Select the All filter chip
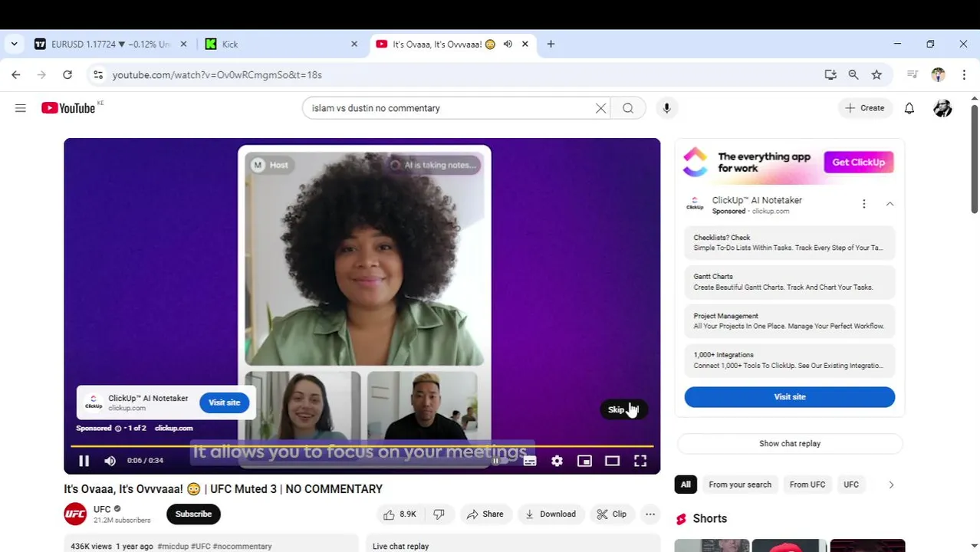The image size is (980, 552). point(686,485)
